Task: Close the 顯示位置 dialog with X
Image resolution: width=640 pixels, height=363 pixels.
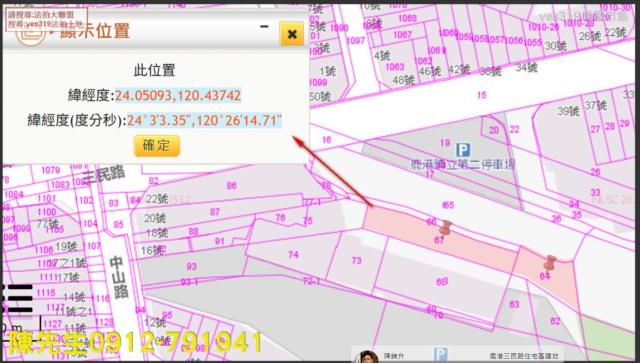Action: click(x=292, y=33)
